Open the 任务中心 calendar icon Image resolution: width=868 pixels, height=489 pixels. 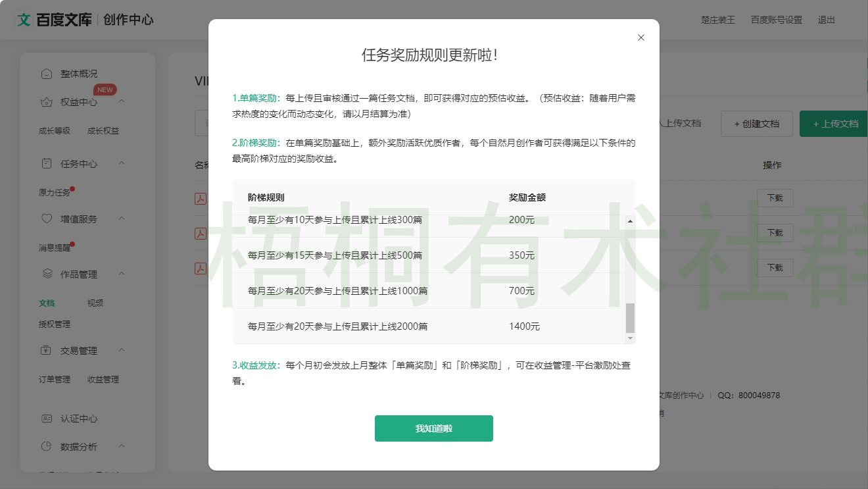tap(46, 163)
